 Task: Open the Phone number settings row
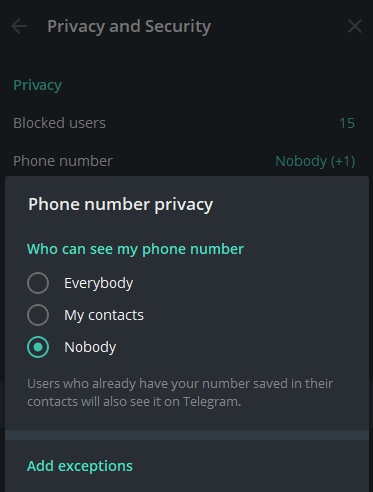[x=184, y=161]
